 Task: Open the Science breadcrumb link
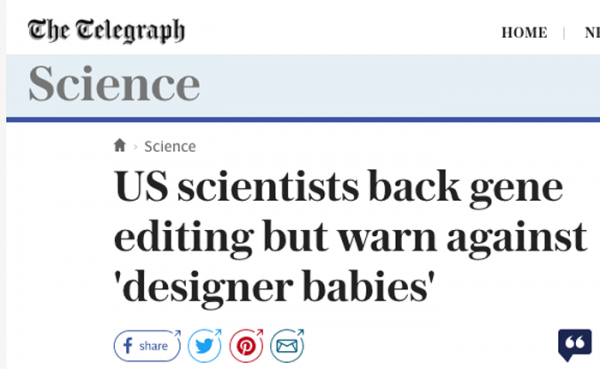(170, 147)
